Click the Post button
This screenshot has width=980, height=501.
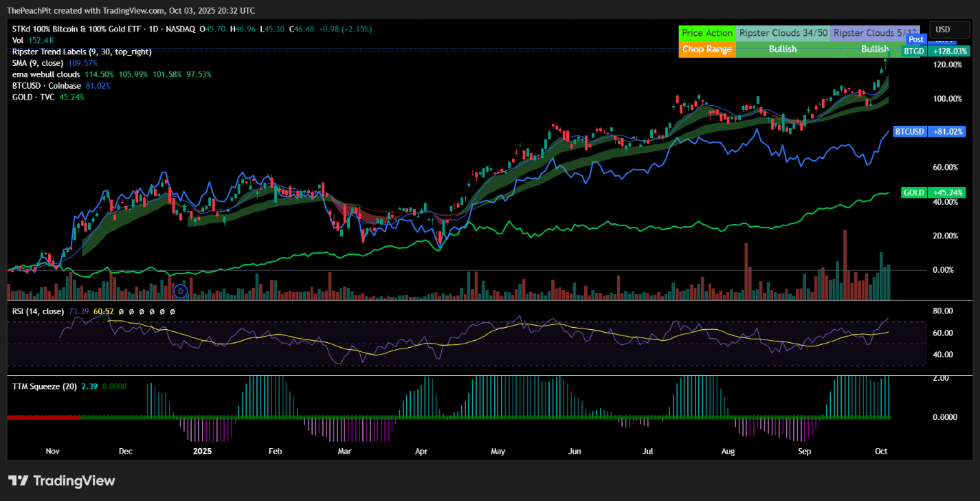click(916, 39)
